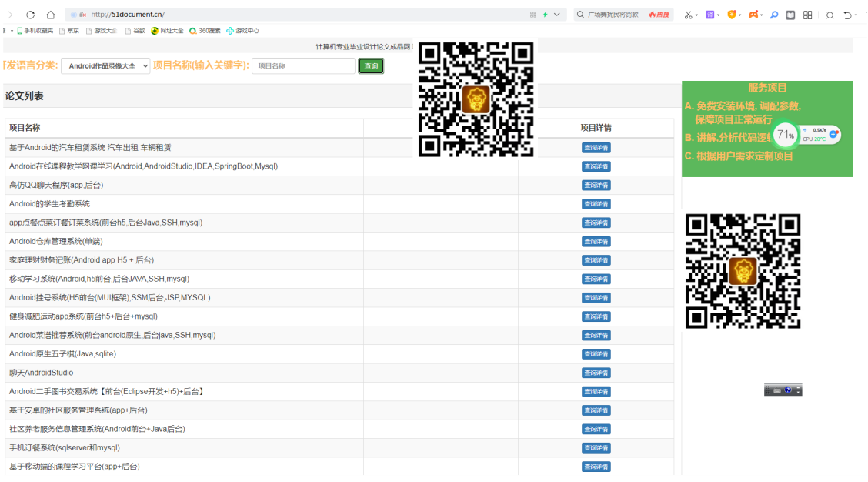Click 查询详情 for 家庭理财财务记账 row
Screen dimensions: 868x482
click(x=596, y=260)
